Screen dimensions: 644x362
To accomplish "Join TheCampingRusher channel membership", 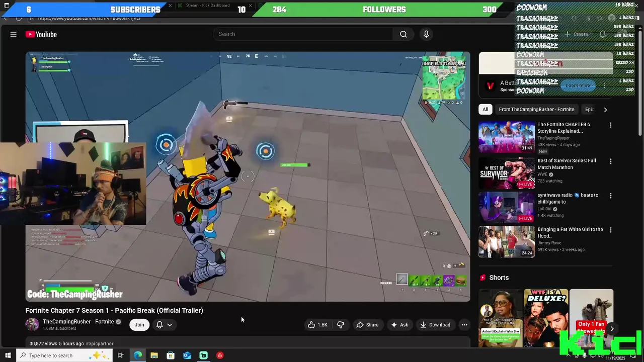I will [139, 325].
